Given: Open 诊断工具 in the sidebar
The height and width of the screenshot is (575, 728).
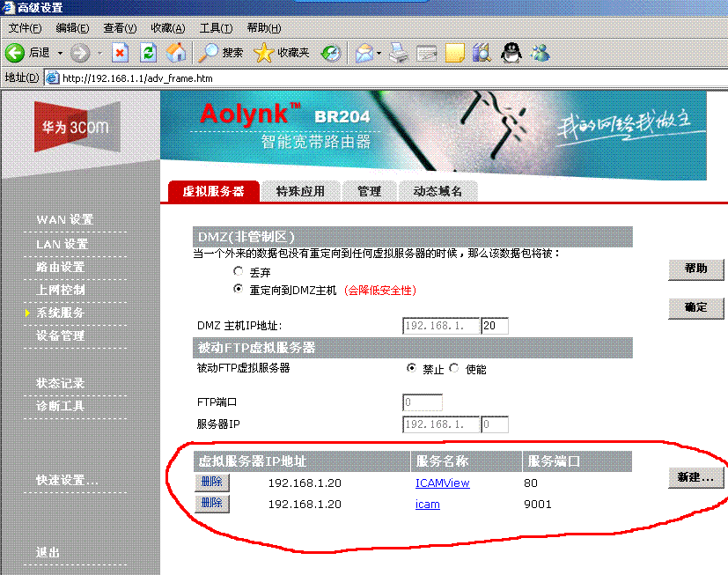Looking at the screenshot, I should point(61,406).
